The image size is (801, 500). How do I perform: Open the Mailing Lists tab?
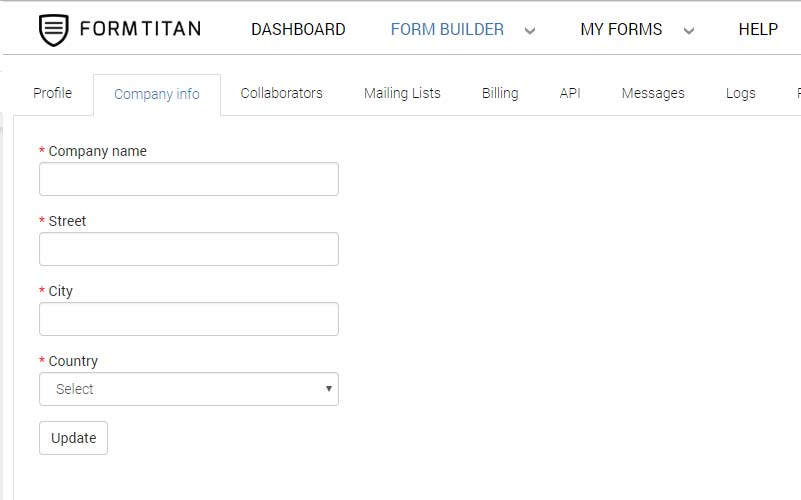(402, 93)
